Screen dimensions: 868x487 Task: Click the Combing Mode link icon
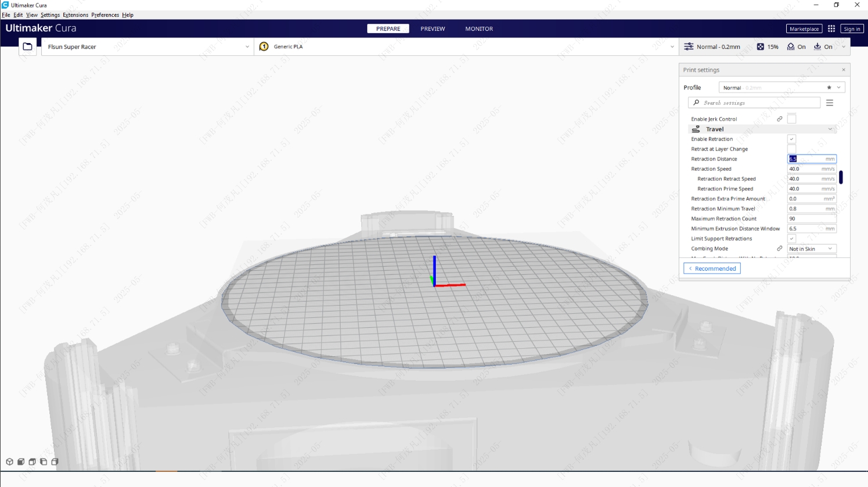click(x=780, y=249)
